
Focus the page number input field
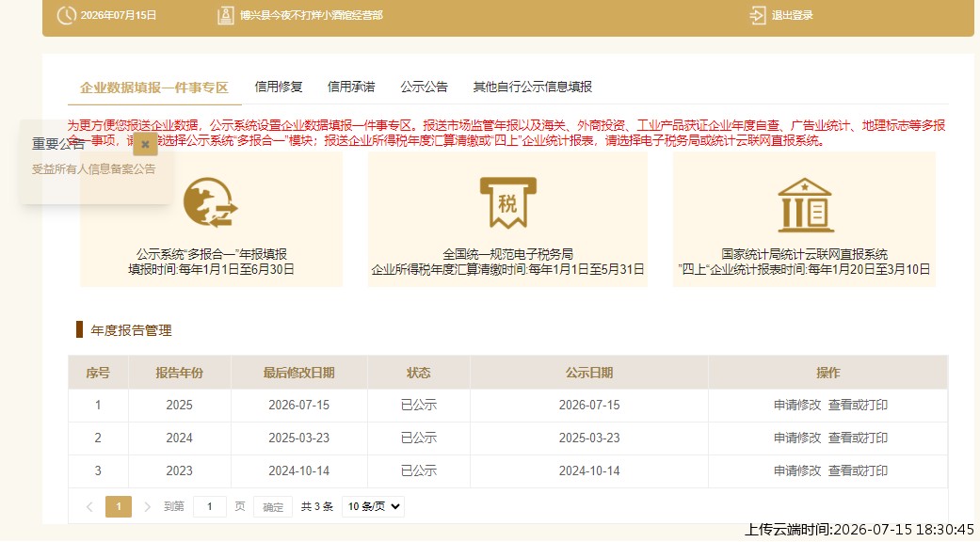[x=209, y=506]
